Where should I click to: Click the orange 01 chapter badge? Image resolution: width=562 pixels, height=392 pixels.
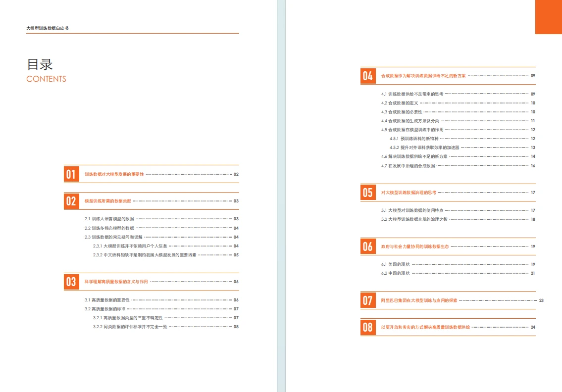pyautogui.click(x=71, y=174)
